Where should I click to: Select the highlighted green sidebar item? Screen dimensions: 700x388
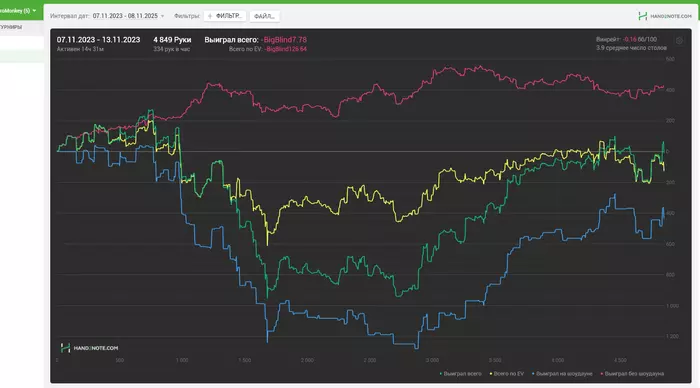point(22,56)
